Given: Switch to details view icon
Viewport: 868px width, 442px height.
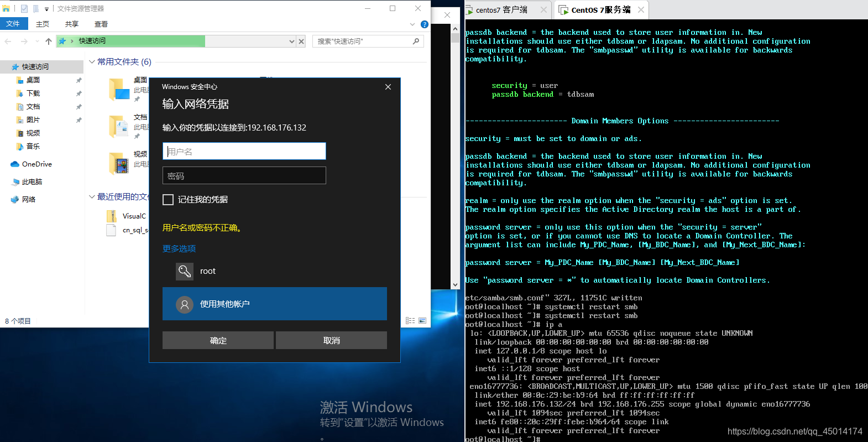Looking at the screenshot, I should [x=410, y=321].
